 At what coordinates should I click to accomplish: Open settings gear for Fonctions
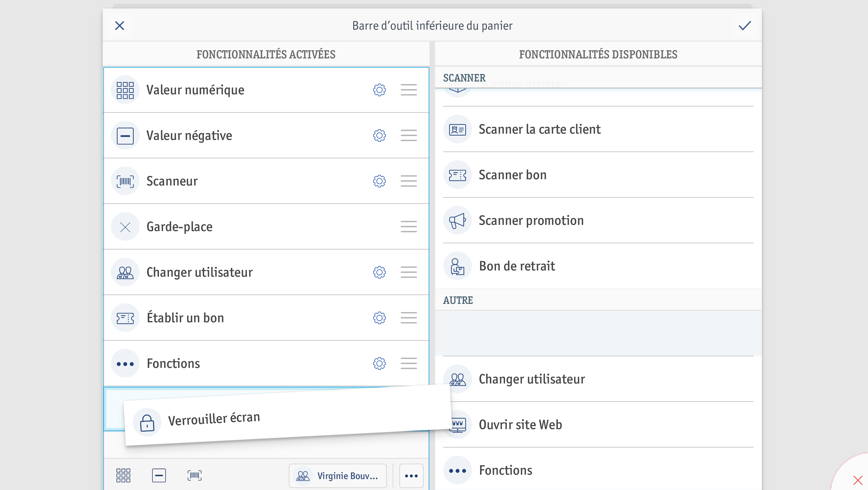point(379,363)
